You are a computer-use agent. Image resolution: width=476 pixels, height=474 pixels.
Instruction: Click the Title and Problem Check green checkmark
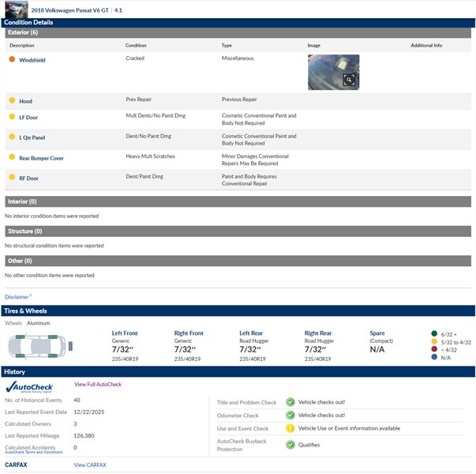pyautogui.click(x=290, y=402)
